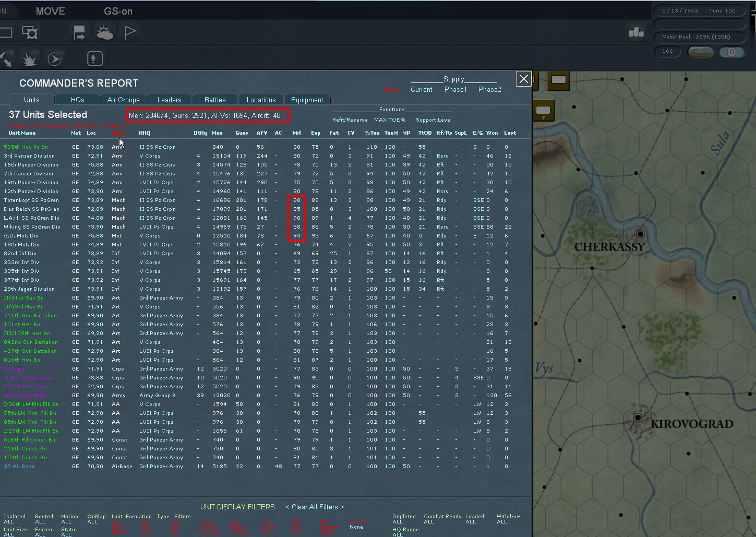Click the screen-with-gear display settings icon

30,33
